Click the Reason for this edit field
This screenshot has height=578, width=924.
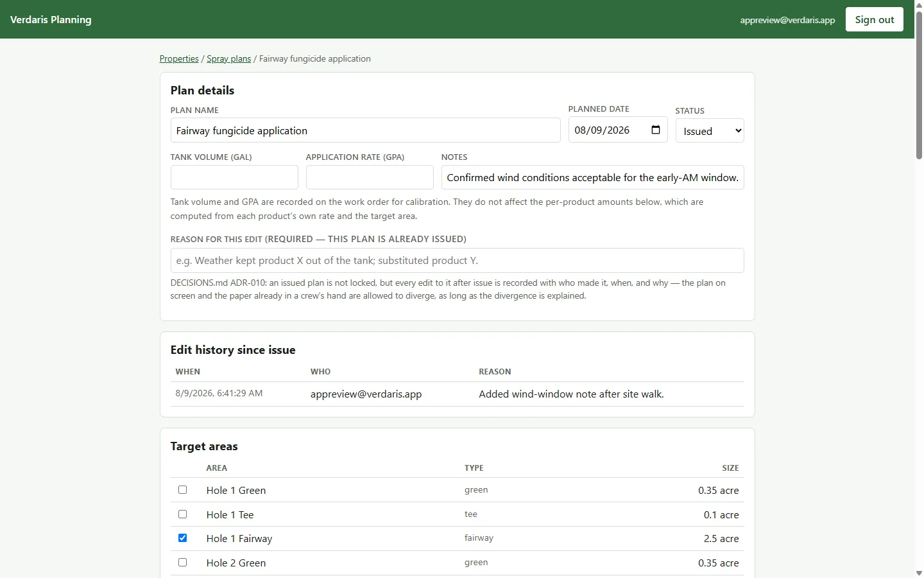[x=458, y=260]
